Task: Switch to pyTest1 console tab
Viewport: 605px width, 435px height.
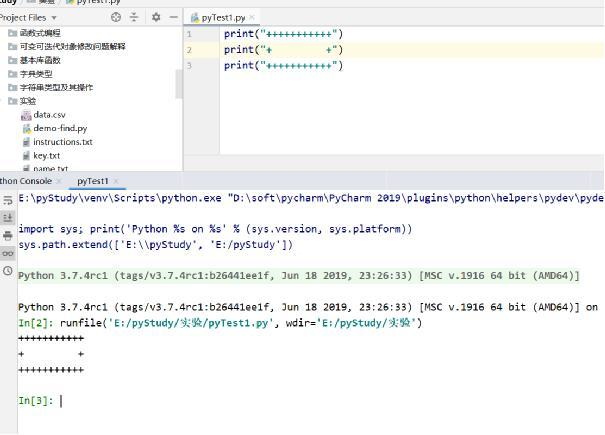Action: click(x=93, y=181)
